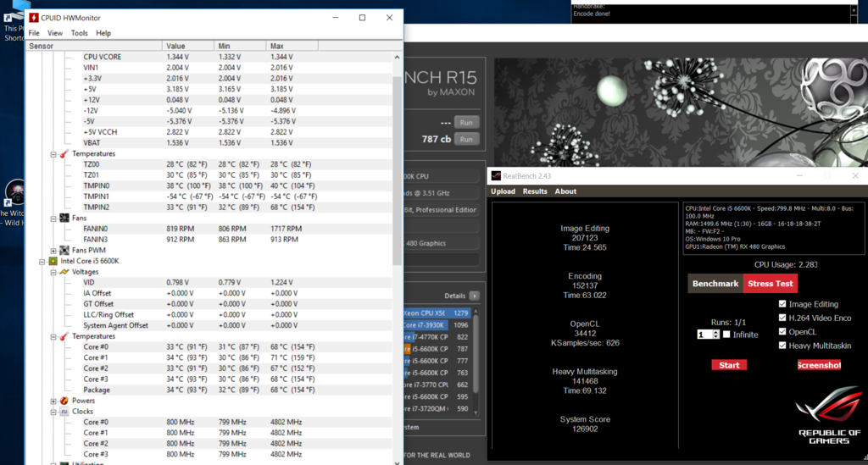868x465 pixels.
Task: Increase the runs count stepper
Action: pos(715,332)
